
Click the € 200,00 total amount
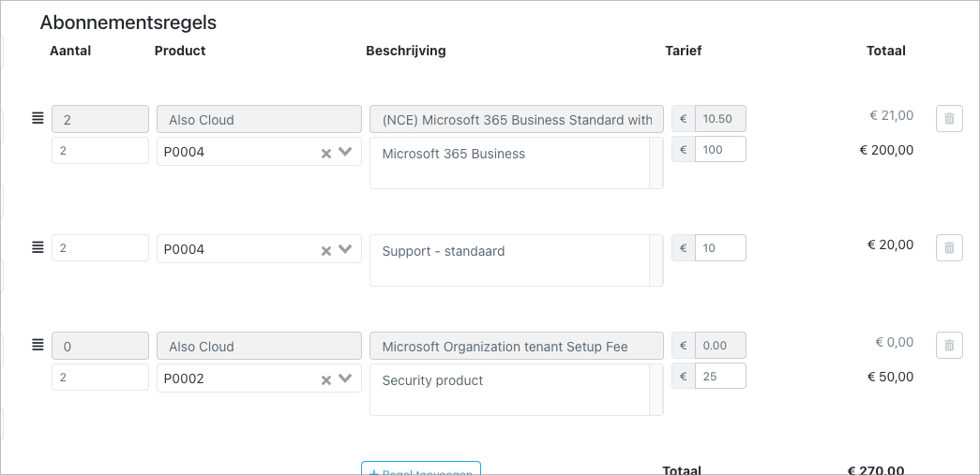(x=886, y=150)
